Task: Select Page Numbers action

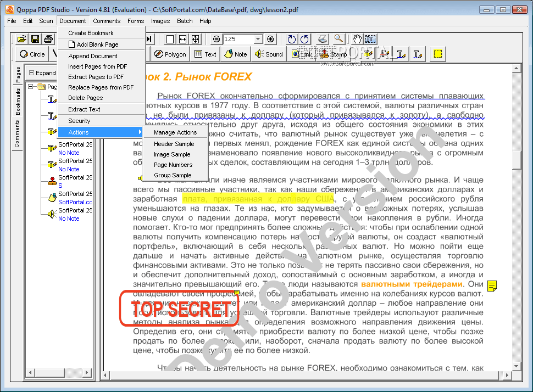Action: (176, 165)
